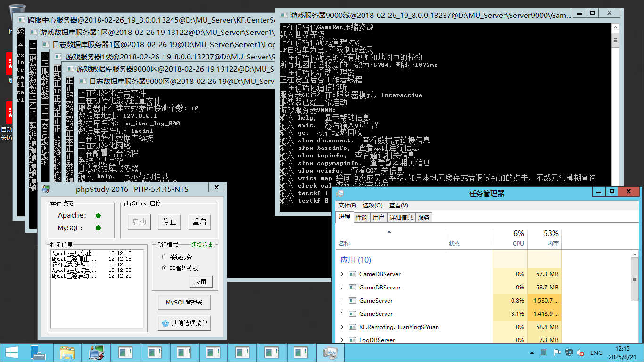Sort processes by the CPU column header
The image size is (644, 362).
pyautogui.click(x=510, y=238)
